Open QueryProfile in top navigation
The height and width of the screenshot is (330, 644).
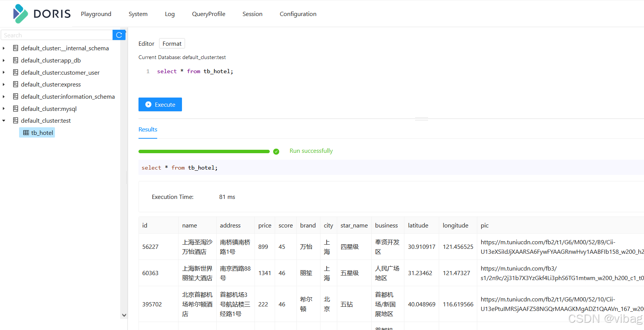click(209, 14)
